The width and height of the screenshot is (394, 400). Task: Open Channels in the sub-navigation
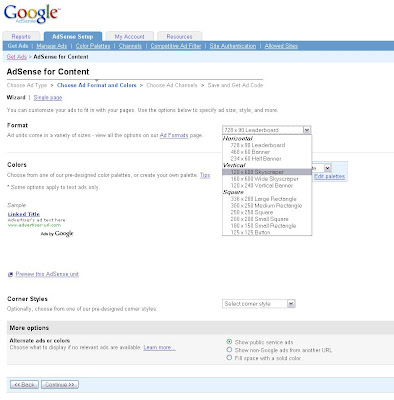130,46
